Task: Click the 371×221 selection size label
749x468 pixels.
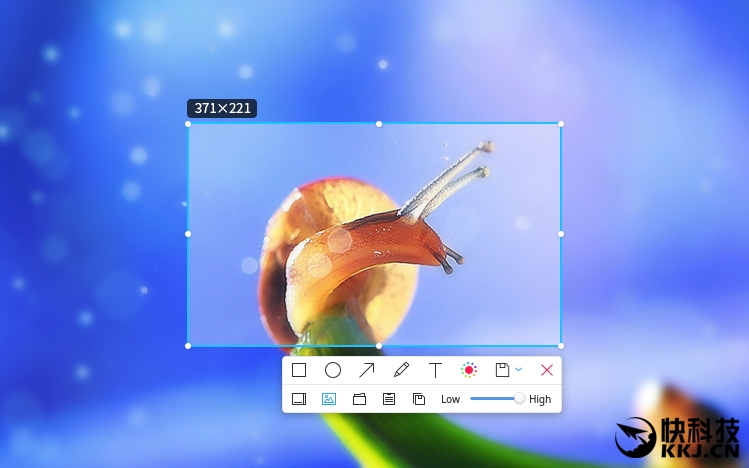Action: (x=222, y=108)
